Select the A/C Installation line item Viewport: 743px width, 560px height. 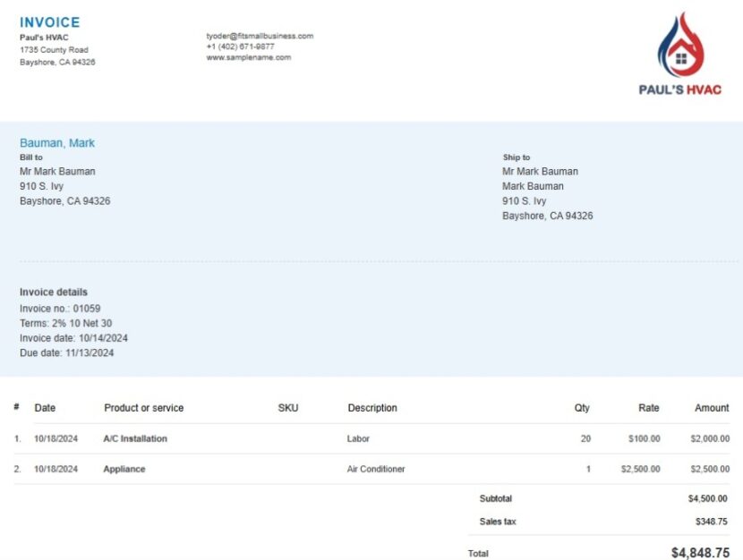[x=134, y=438]
